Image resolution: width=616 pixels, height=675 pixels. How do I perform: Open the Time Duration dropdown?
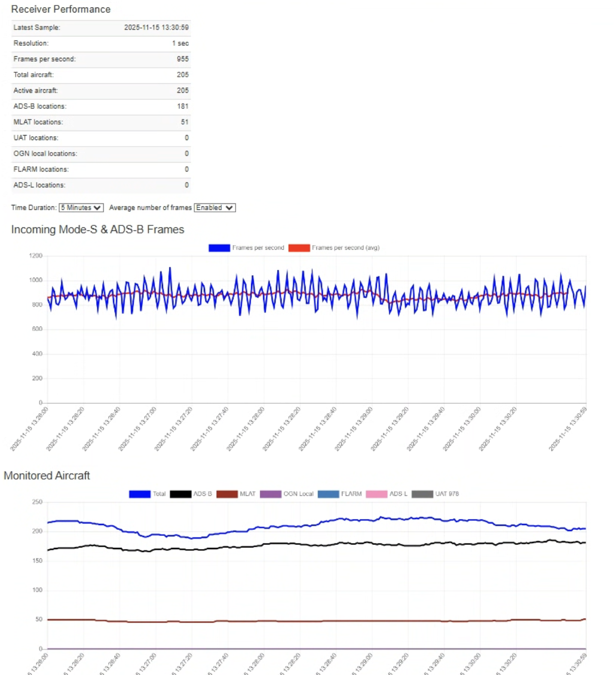pos(81,208)
